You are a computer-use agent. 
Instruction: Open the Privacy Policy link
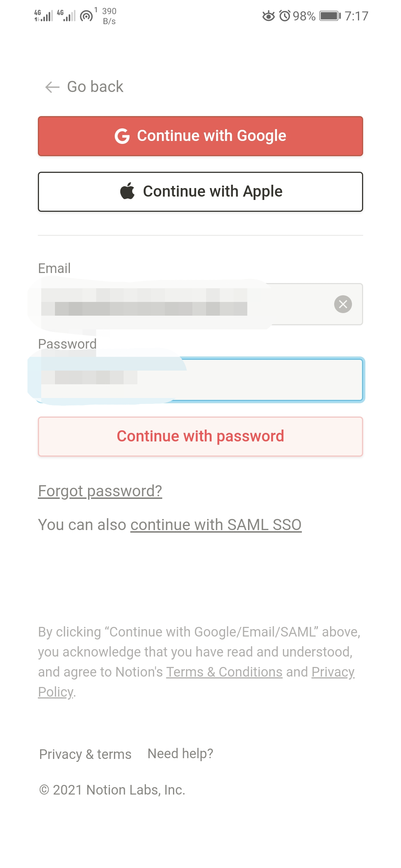coord(333,672)
